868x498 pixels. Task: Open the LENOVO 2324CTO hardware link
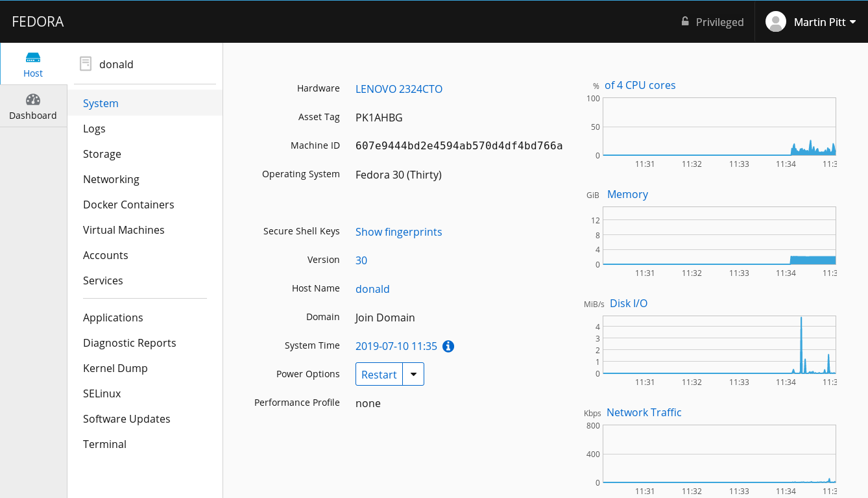tap(399, 89)
